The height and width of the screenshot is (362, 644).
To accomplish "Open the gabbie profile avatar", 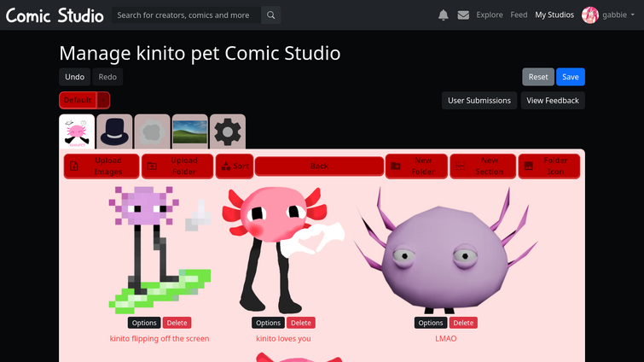I will [589, 15].
